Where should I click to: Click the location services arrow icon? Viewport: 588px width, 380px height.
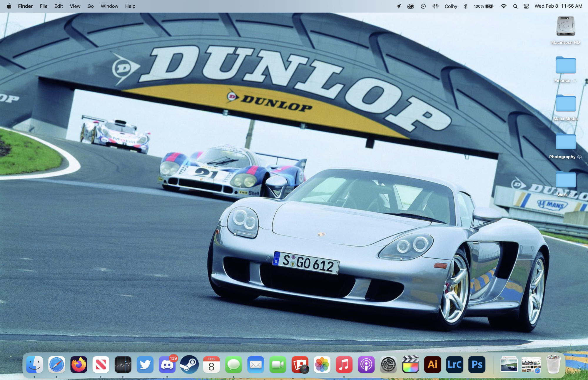point(399,6)
